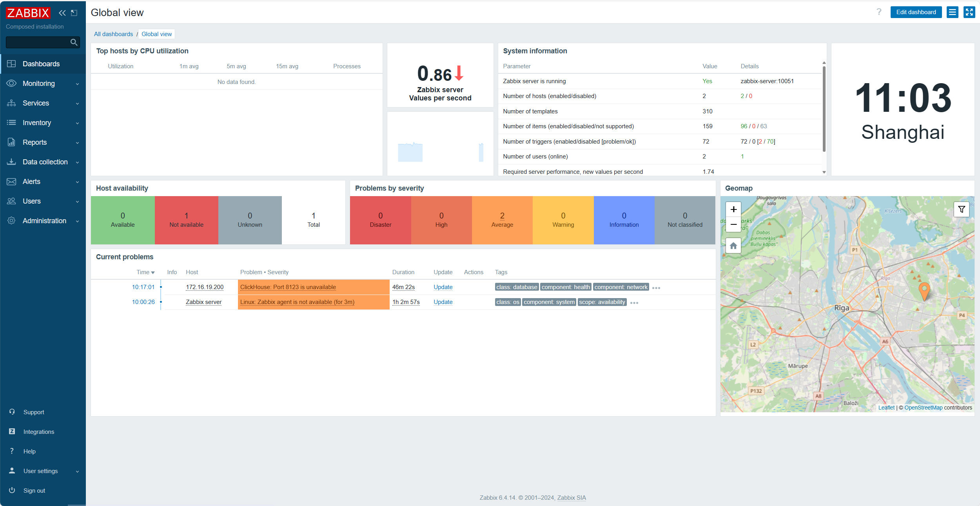Screen dimensions: 980x506
Task: Enter kiosk mode via fullscreen icon
Action: 969,12
